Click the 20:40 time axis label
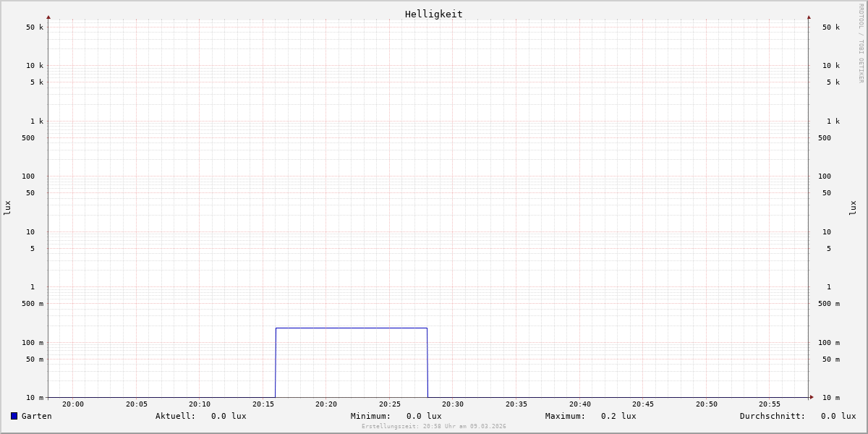Viewport: 868px width, 434px height. pos(580,404)
